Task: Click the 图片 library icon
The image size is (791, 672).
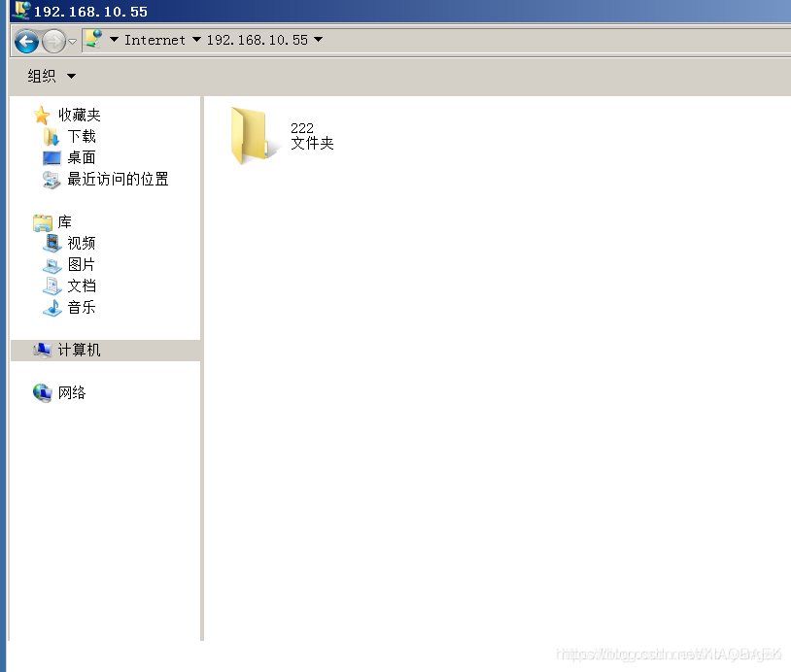Action: 52,265
